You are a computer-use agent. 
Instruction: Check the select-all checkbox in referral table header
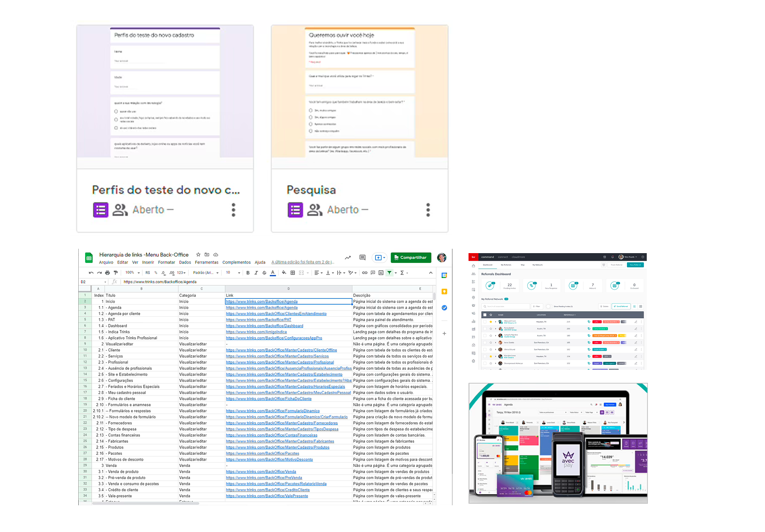click(485, 315)
